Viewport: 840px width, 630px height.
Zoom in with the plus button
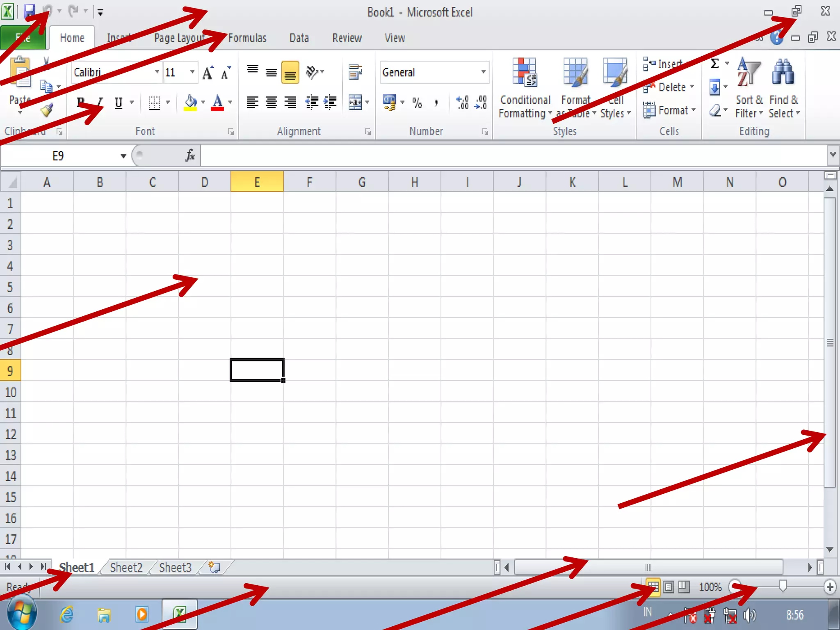pos(830,587)
